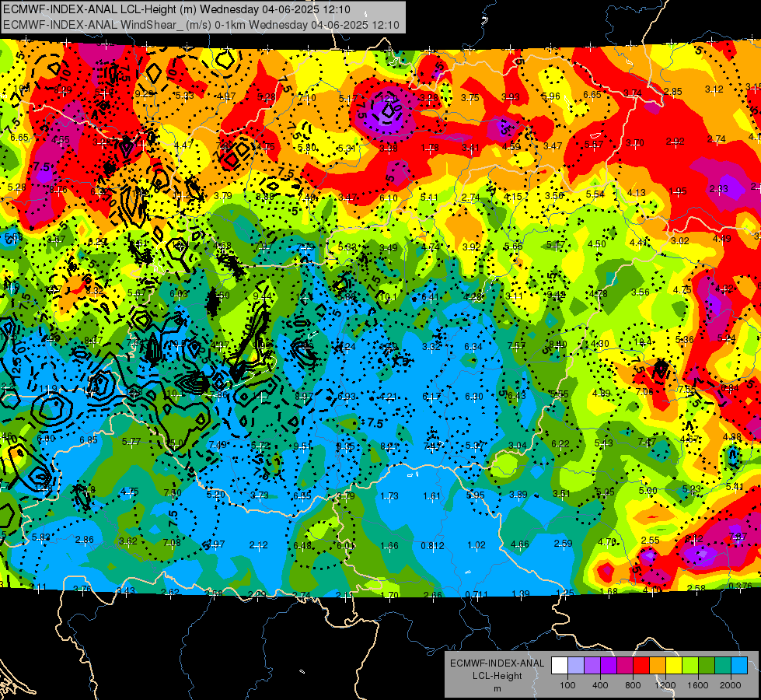Click the grid value 5.96
The height and width of the screenshot is (700, 761).
[551, 96]
